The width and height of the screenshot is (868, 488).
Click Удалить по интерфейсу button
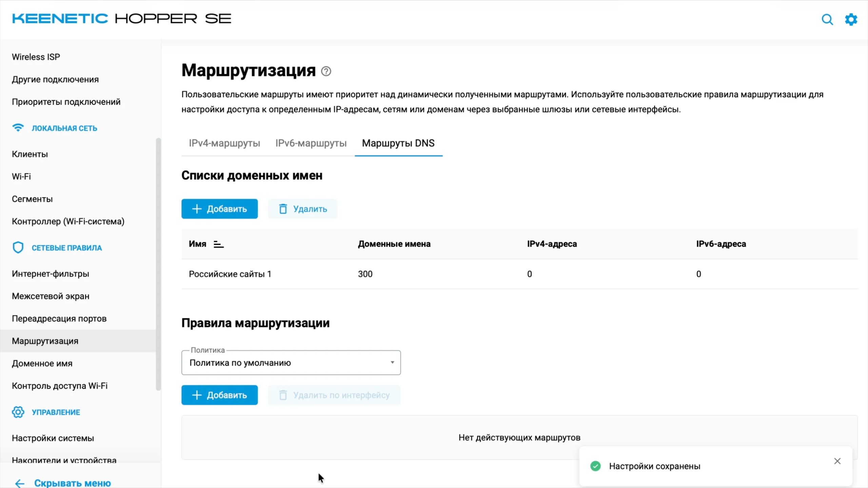[334, 395]
